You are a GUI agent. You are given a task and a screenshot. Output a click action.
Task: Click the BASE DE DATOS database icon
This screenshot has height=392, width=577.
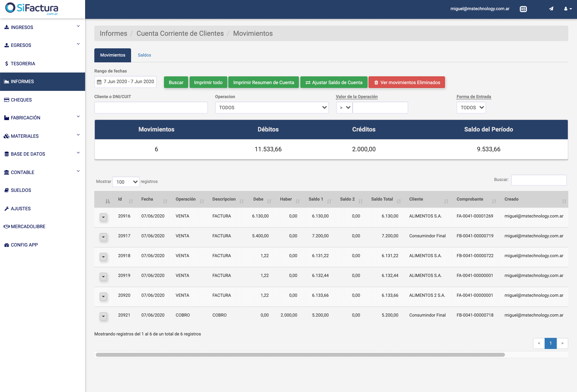7,154
